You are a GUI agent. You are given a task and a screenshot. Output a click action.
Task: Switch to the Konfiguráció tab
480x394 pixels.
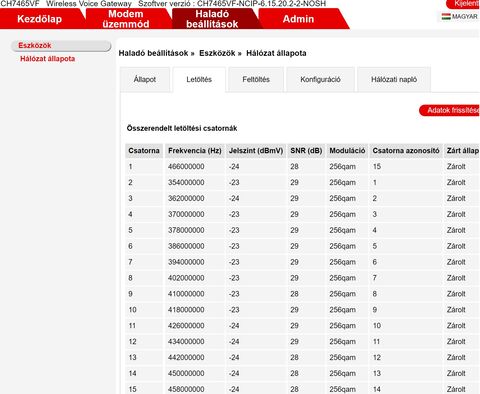pos(320,79)
